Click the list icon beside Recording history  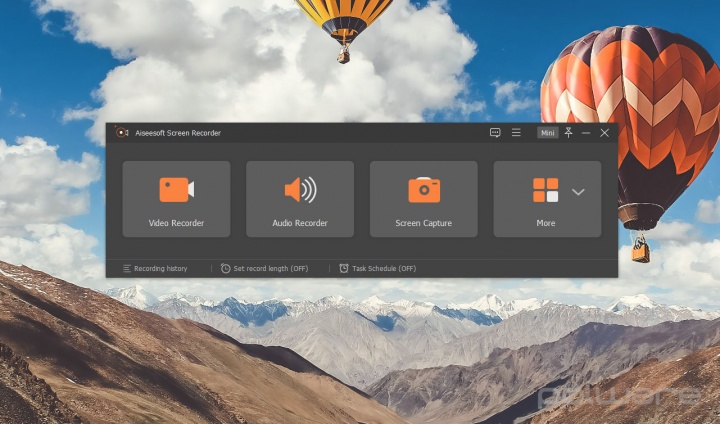pyautogui.click(x=127, y=269)
